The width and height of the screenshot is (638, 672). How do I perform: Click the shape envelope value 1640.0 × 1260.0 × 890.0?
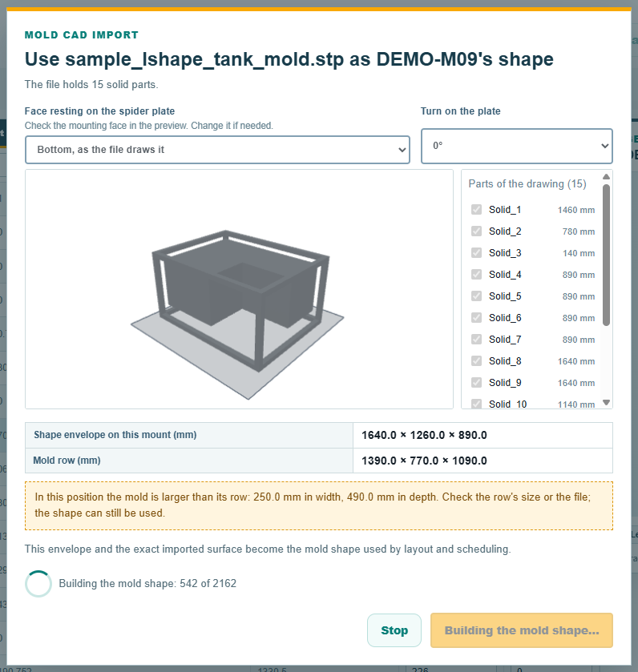pyautogui.click(x=424, y=435)
